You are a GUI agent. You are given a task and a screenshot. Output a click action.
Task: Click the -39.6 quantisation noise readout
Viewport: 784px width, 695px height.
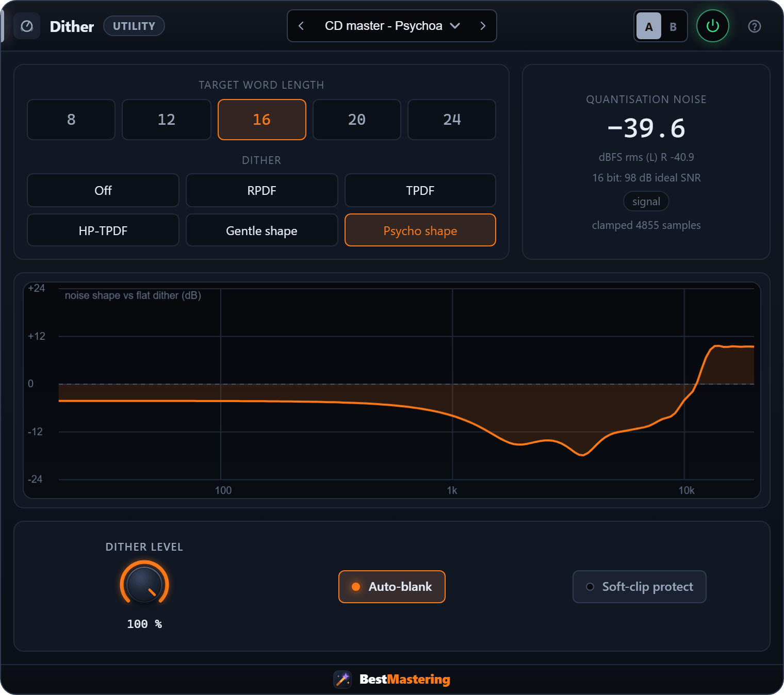[x=646, y=128]
